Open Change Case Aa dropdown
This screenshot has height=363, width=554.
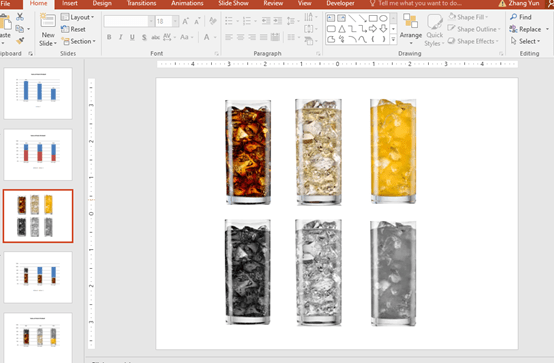tap(186, 37)
